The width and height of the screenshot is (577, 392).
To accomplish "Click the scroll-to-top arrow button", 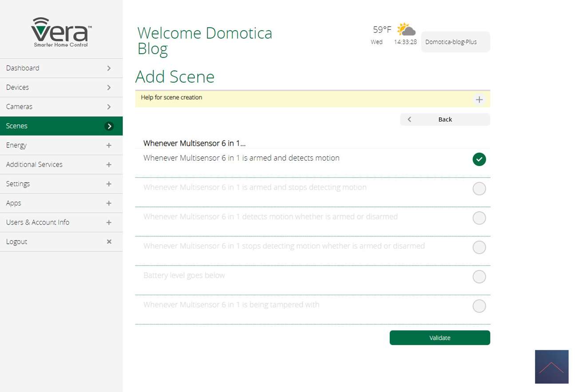I will [551, 367].
